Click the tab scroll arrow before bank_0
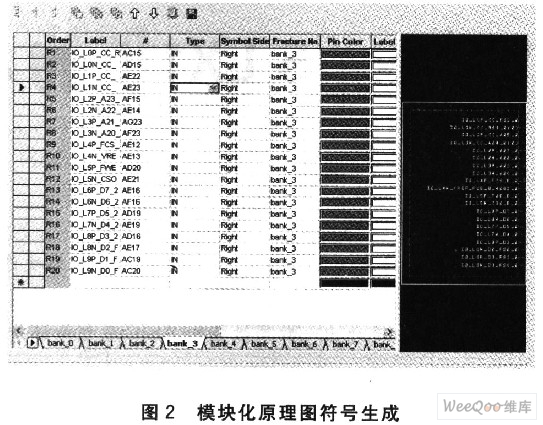 coord(32,343)
